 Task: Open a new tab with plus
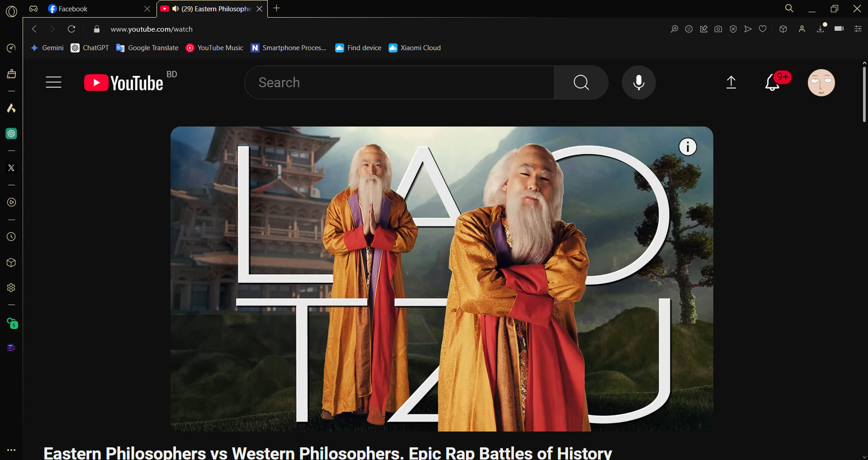pos(277,8)
